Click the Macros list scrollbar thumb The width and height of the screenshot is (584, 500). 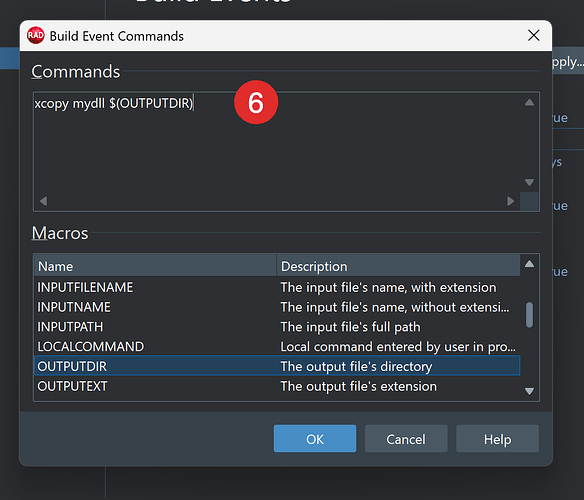(x=529, y=315)
